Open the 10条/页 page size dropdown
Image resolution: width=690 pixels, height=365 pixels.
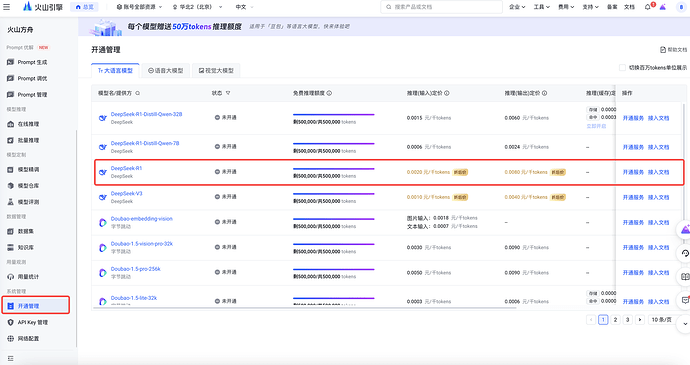coord(664,320)
